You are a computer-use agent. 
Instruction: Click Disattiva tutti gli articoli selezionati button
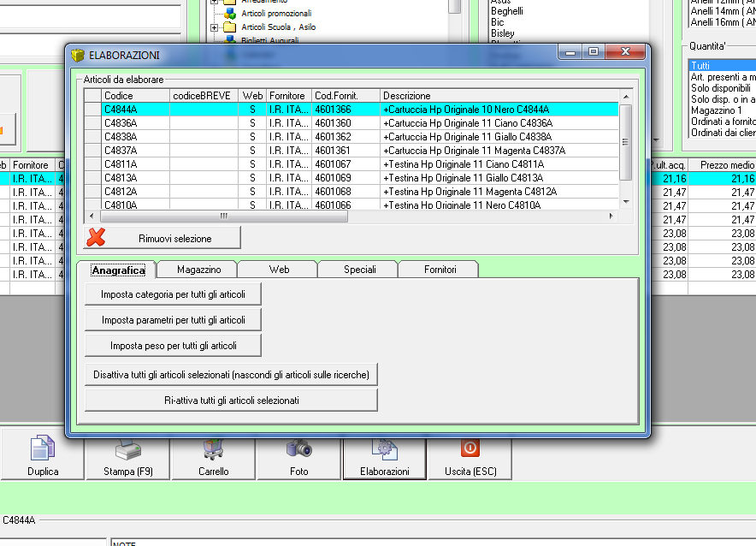[231, 375]
